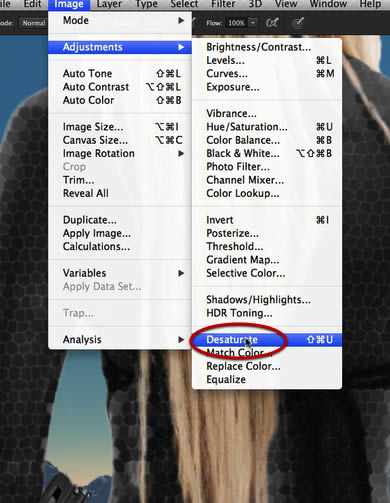Open Color Balance adjustment

(267, 140)
